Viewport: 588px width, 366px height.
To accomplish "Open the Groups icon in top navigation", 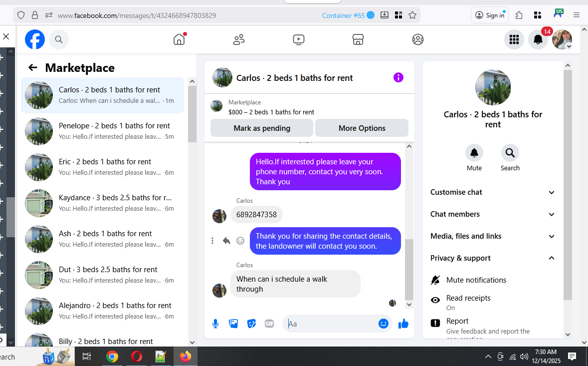I will coord(418,39).
